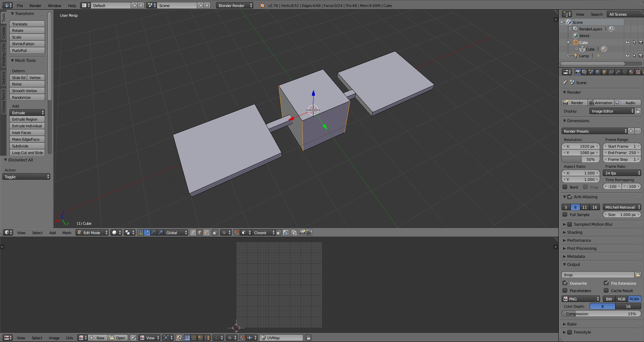Click the Extrude Region button
The width and height of the screenshot is (644, 342).
(27, 119)
